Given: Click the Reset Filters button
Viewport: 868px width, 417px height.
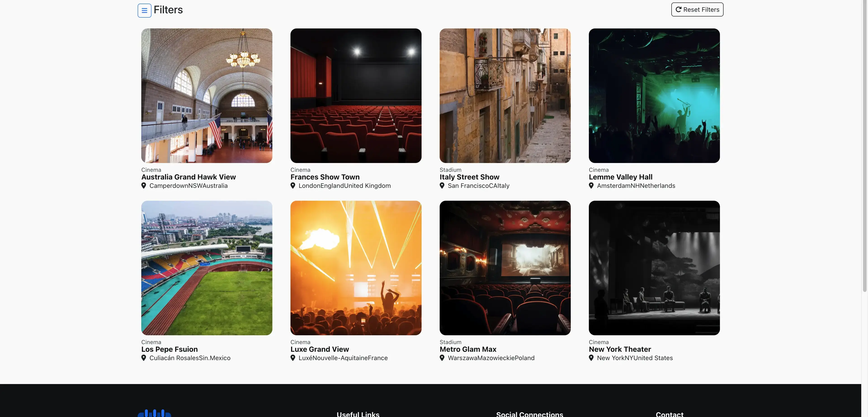Looking at the screenshot, I should tap(697, 9).
